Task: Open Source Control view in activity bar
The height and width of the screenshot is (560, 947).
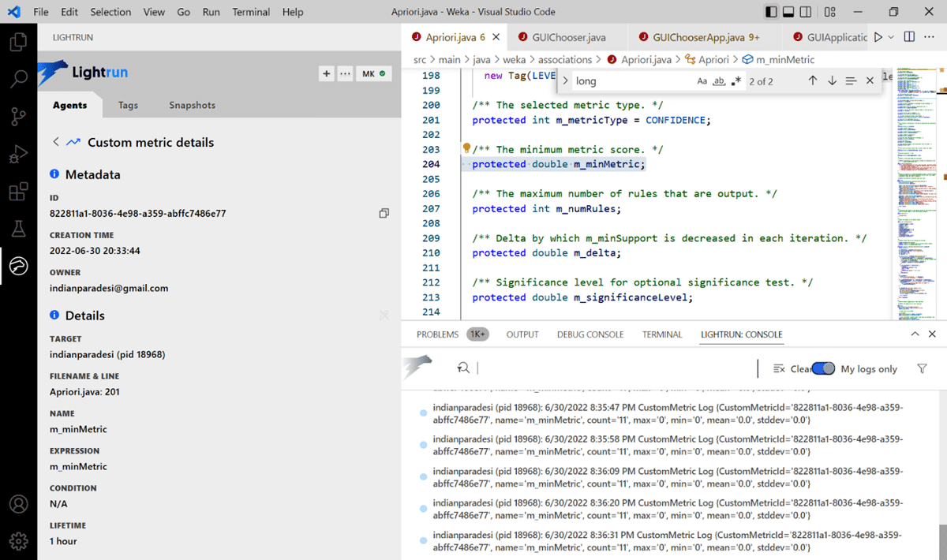Action: tap(18, 117)
